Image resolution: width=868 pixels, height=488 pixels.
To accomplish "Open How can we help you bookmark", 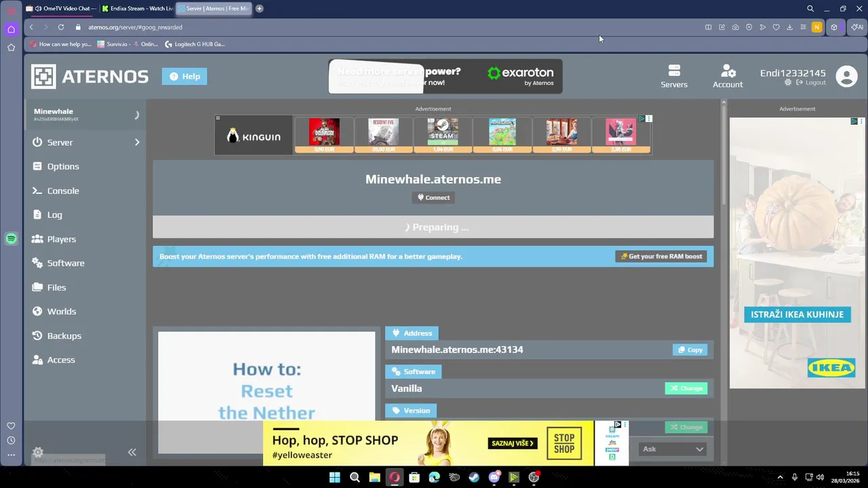I will coord(60,44).
